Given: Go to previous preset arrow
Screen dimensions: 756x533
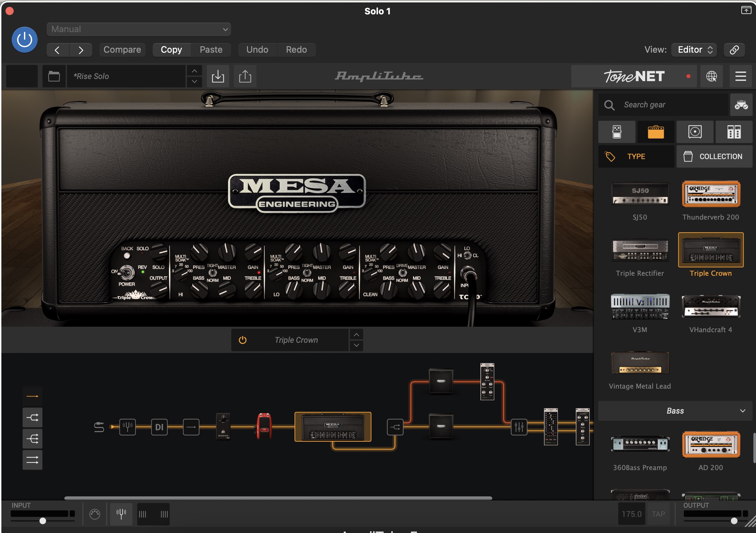Looking at the screenshot, I should pos(57,50).
